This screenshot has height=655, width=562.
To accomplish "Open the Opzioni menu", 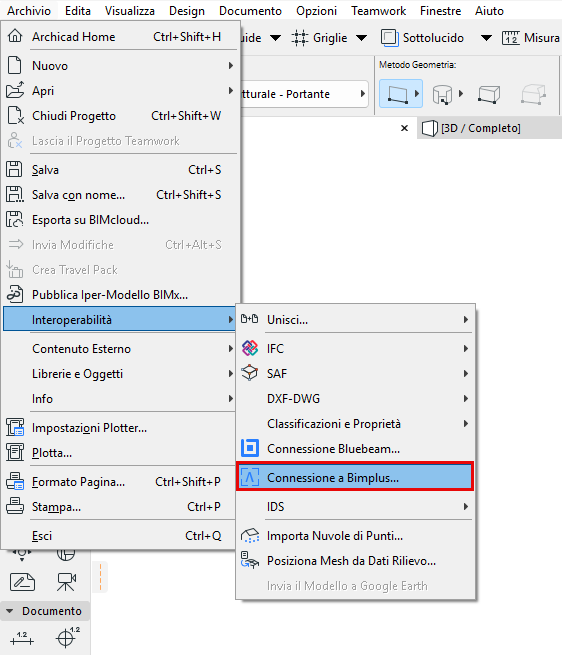I will click(316, 10).
